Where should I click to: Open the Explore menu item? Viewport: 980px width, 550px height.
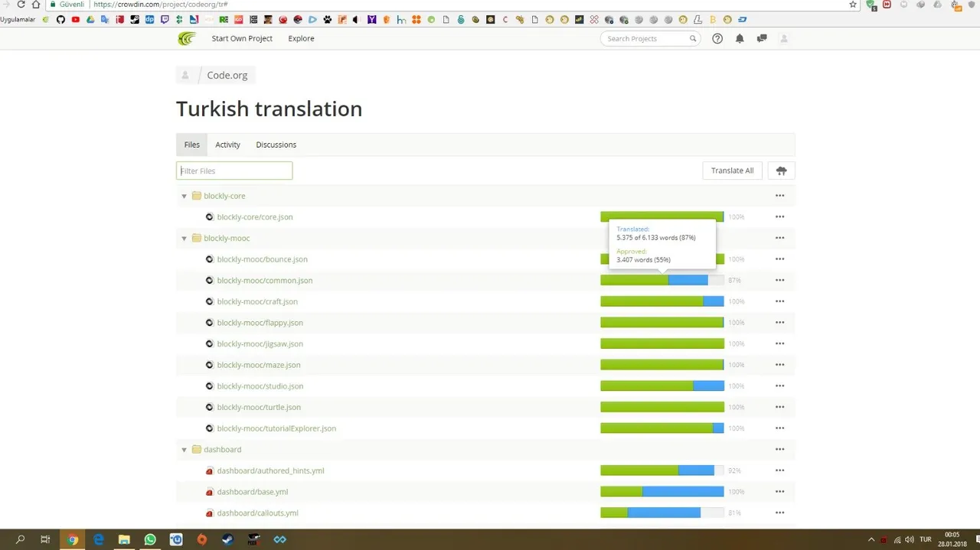coord(301,38)
